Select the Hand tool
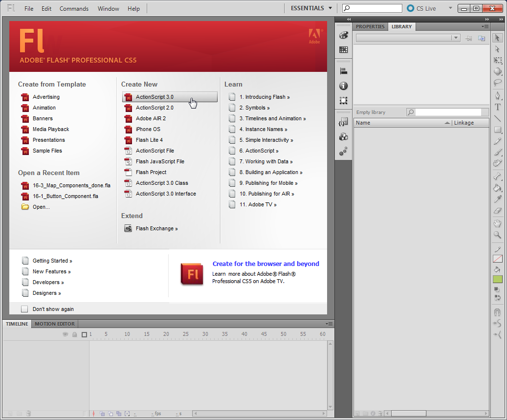The image size is (507, 420). pos(497,223)
